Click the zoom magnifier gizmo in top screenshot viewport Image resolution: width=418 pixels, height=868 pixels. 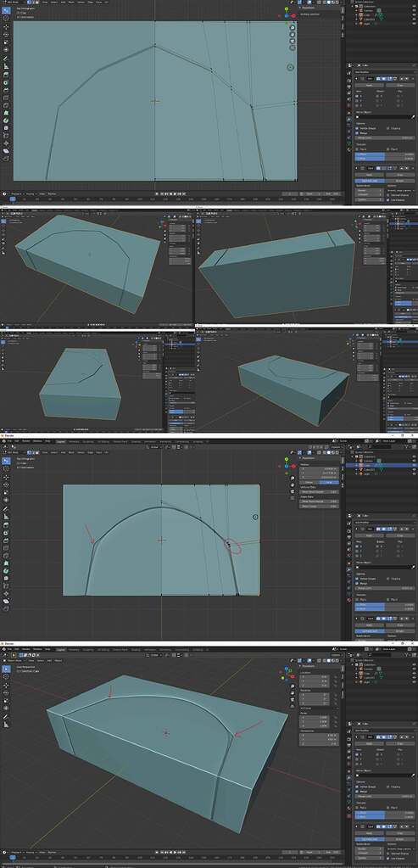click(x=293, y=28)
